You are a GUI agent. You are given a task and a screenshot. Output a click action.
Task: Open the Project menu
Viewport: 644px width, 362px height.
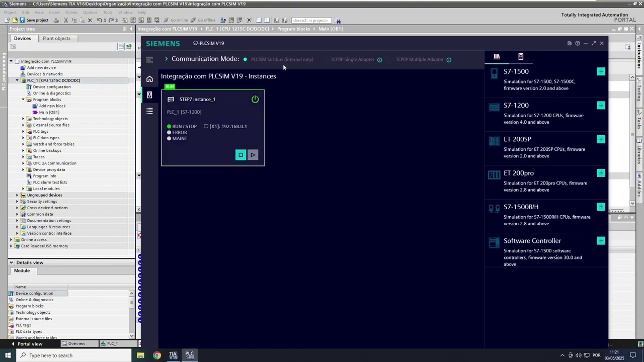point(10,12)
